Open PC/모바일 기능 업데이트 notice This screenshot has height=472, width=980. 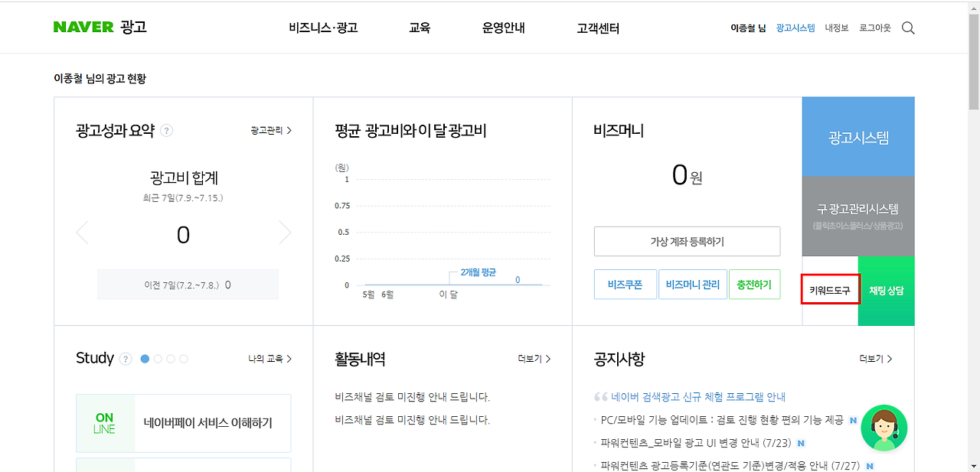[722, 420]
